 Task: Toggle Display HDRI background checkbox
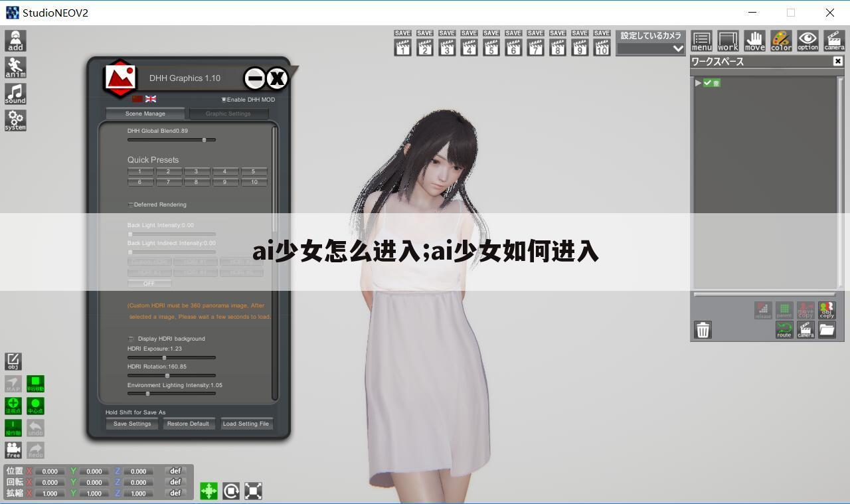[131, 339]
